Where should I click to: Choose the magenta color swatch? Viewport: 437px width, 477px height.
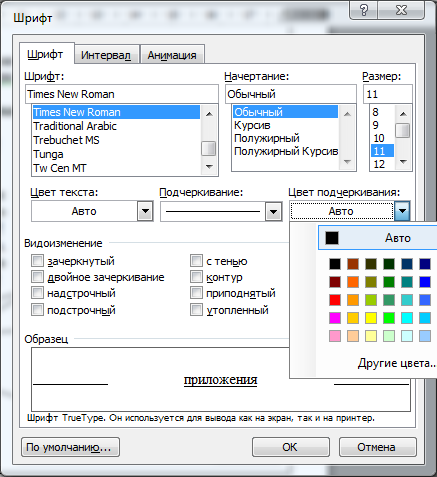click(x=335, y=318)
